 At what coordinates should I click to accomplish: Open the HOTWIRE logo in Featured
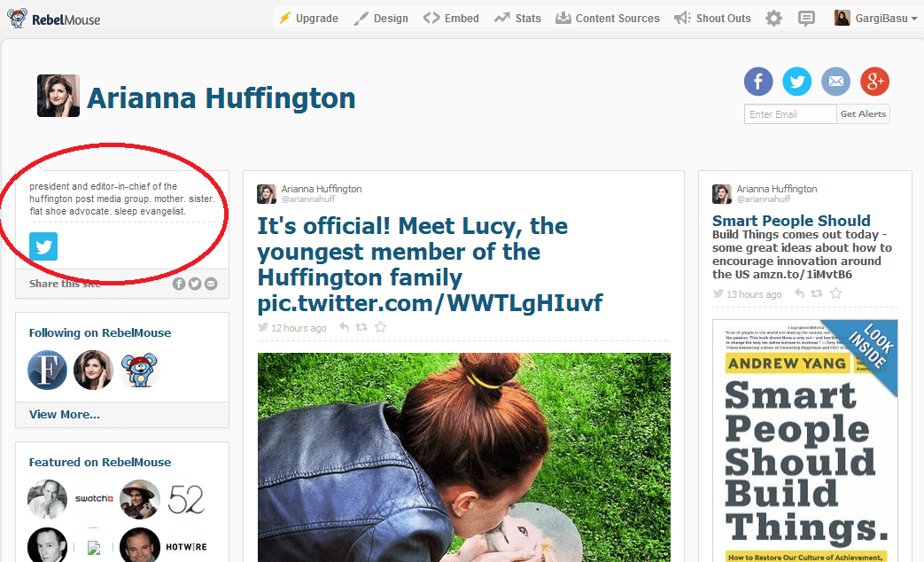[186, 547]
